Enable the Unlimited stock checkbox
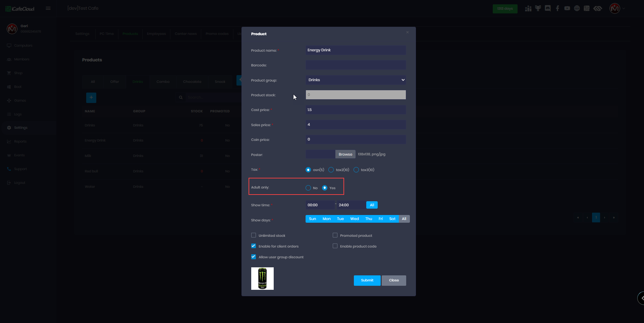Viewport: 644px width, 323px height. point(254,235)
